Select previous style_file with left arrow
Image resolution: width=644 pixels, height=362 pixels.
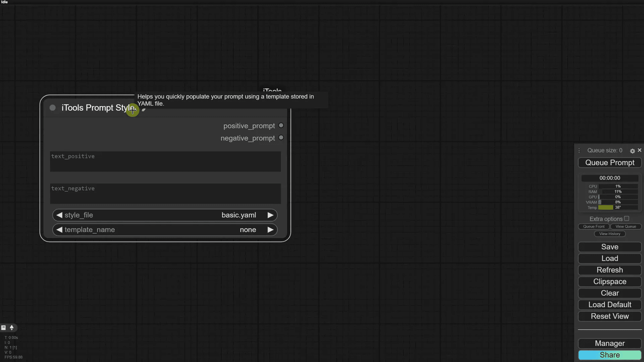tap(59, 215)
